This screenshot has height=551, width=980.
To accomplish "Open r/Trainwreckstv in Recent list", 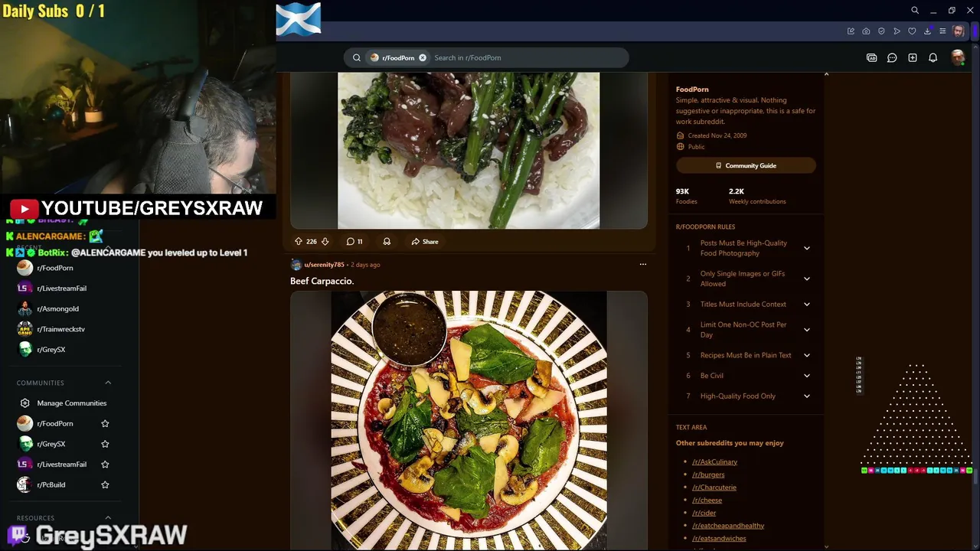I will click(x=60, y=329).
